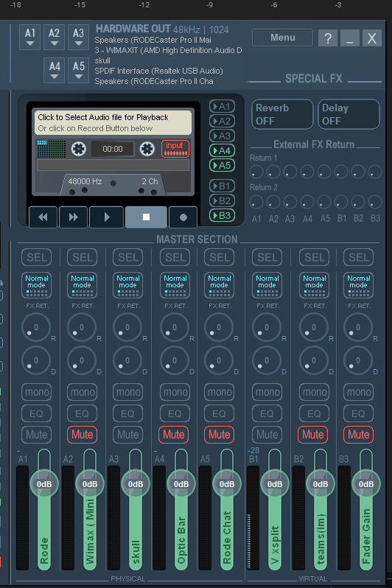Toggle Mute on the A1 Rode bus
Image resolution: width=392 pixels, height=588 pixels.
pos(36,435)
